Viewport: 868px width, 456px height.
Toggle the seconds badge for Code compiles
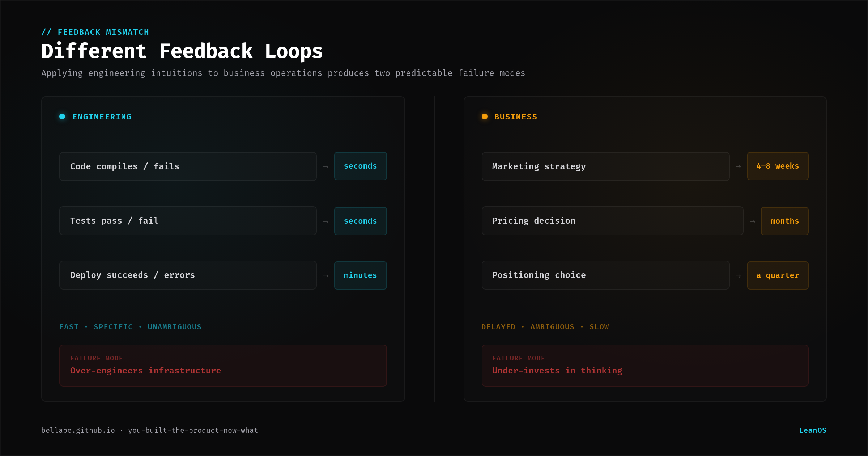pos(360,166)
